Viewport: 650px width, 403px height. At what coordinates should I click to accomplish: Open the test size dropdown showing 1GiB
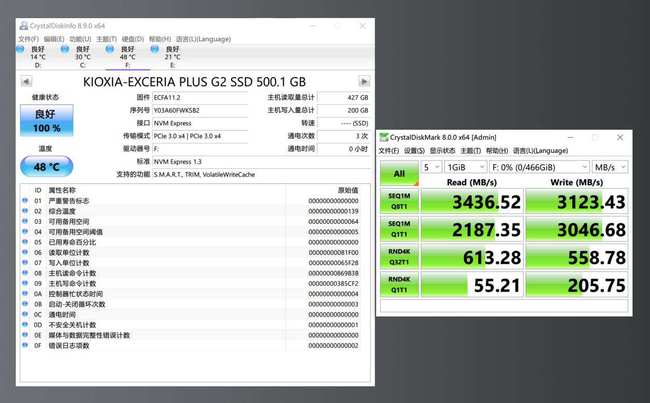[x=466, y=167]
